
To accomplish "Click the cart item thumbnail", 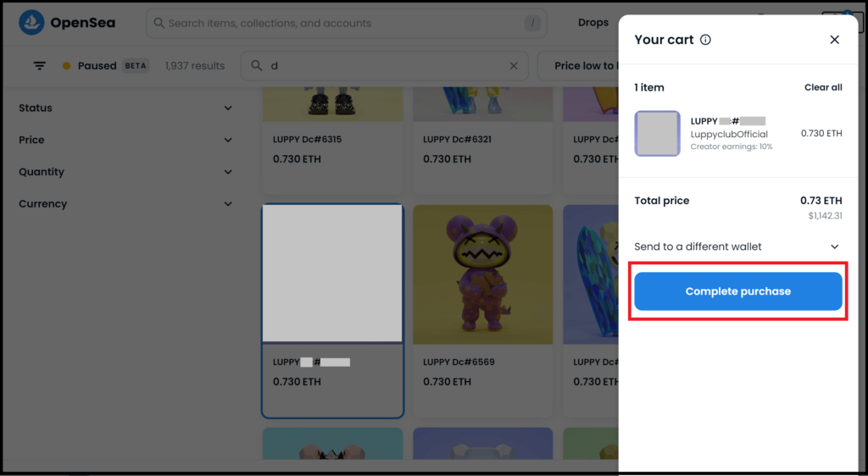I will [657, 133].
